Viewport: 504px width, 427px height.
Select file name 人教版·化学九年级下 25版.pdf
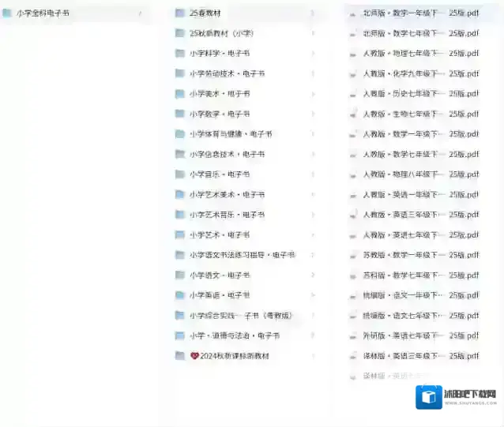(421, 73)
